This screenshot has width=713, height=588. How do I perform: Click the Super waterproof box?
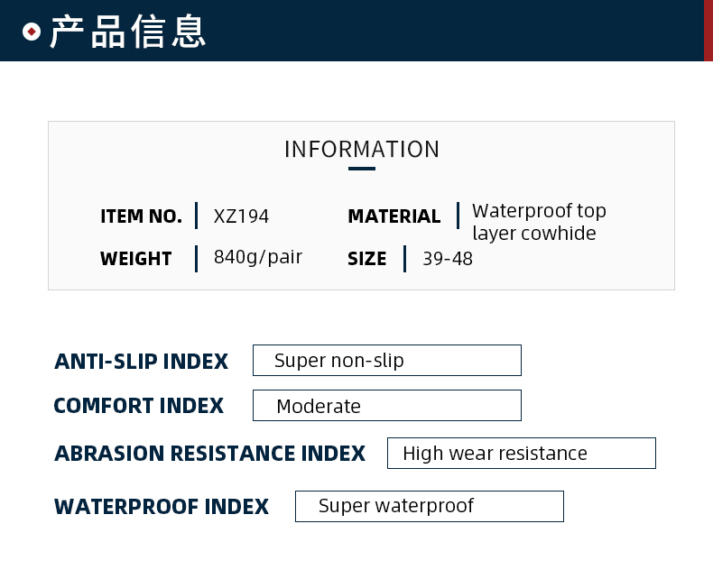(x=429, y=506)
